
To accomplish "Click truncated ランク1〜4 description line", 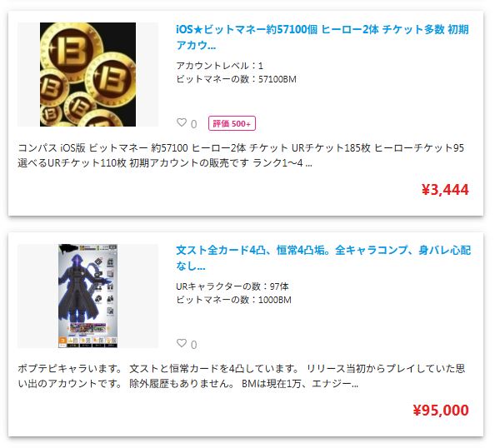I will tap(165, 162).
